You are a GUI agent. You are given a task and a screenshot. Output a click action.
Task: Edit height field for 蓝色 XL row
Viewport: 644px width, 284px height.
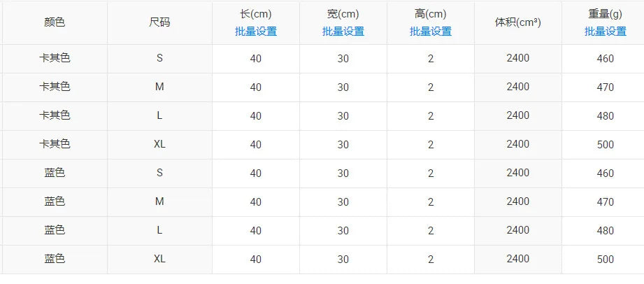431,260
